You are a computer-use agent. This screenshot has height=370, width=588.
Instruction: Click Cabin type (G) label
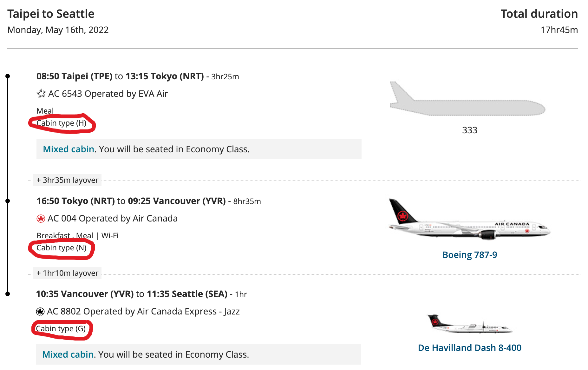(61, 329)
